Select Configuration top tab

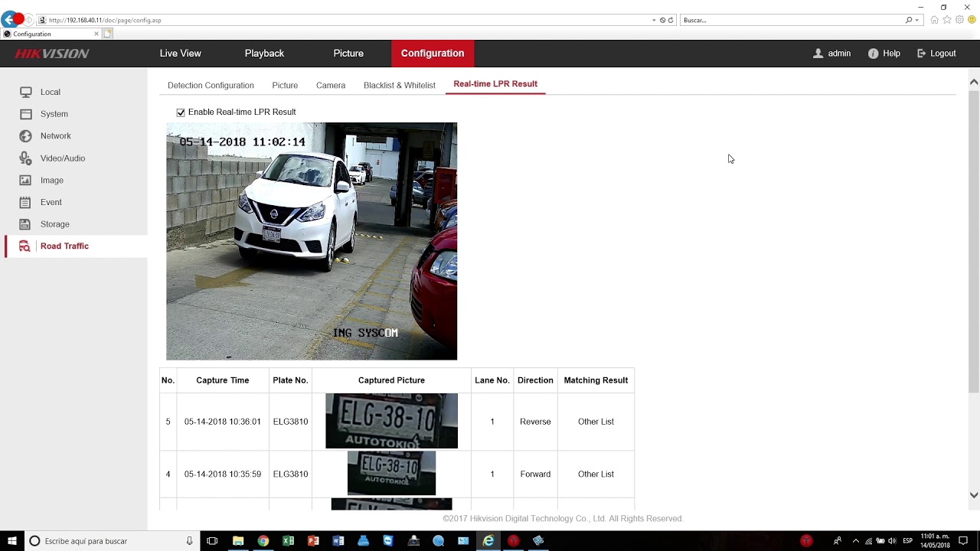(x=433, y=54)
